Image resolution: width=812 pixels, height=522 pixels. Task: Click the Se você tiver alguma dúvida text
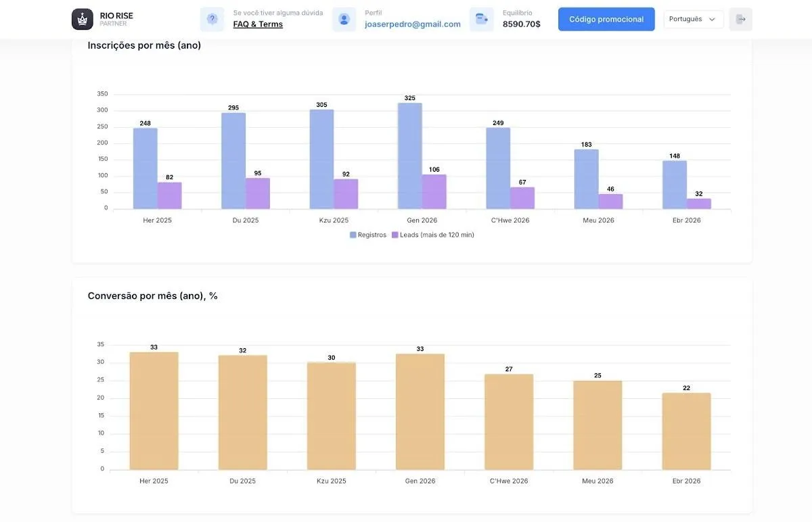tap(278, 13)
